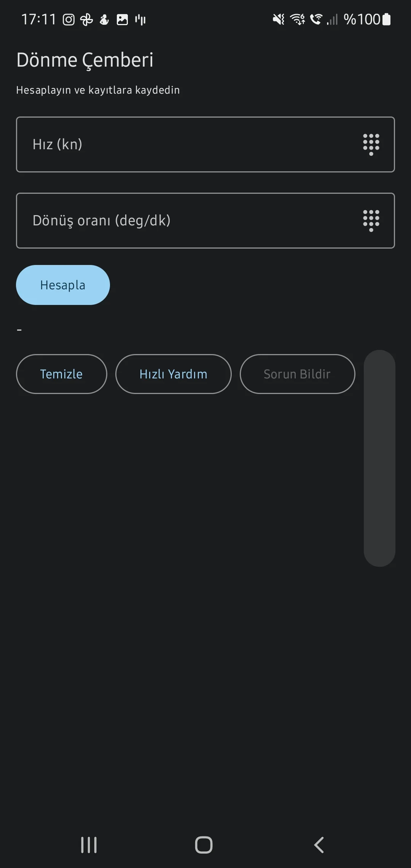
Task: Tap the Wi-Fi status icon
Action: pyautogui.click(x=297, y=19)
